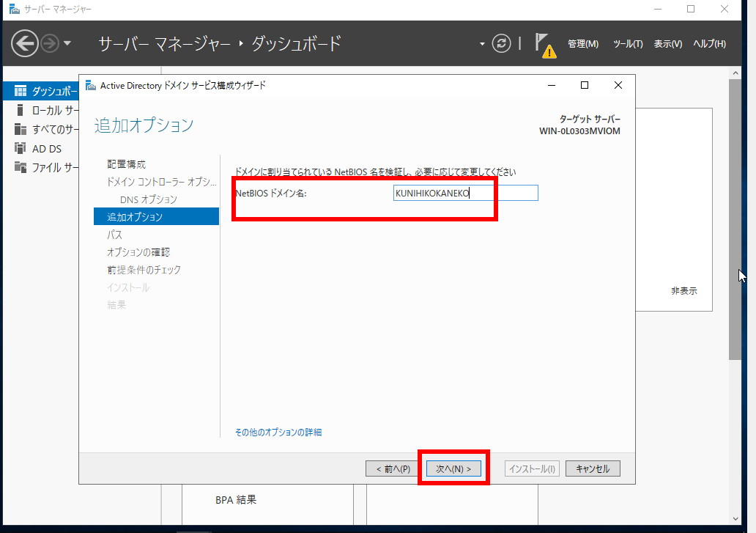Screen dimensions: 756x533
Task: Open the 表示(V) menu
Action: [667, 44]
